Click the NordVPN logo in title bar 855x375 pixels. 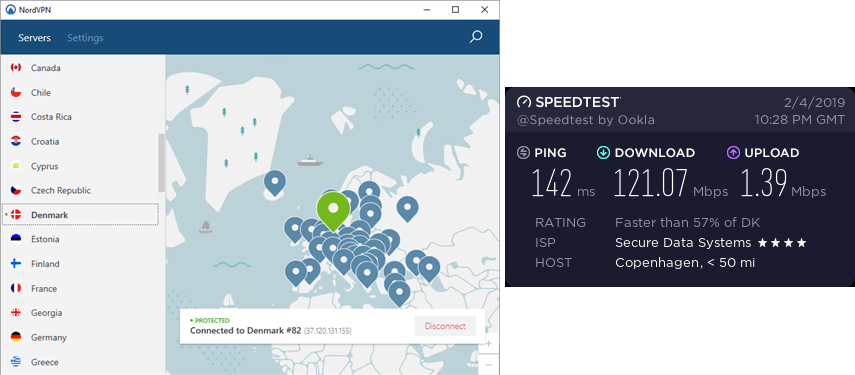click(10, 10)
